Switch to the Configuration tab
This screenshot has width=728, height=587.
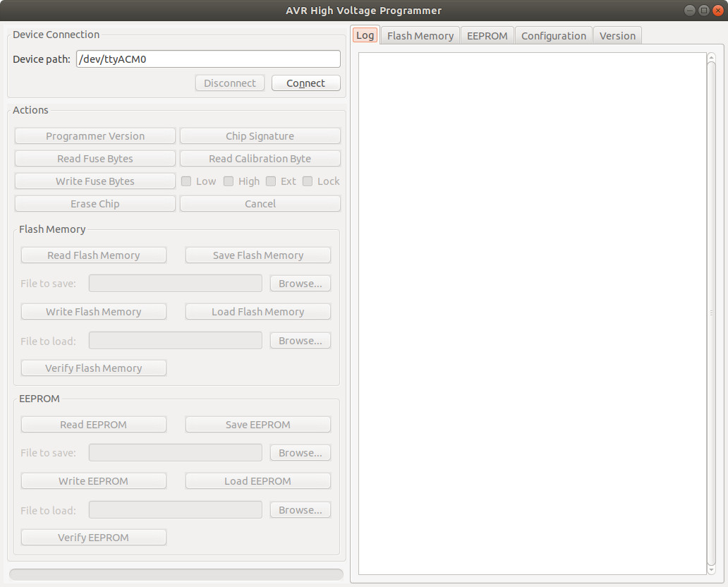tap(554, 36)
